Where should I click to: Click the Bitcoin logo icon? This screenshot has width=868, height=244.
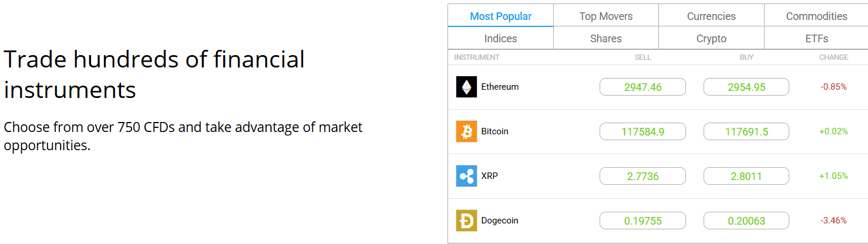coord(466,131)
